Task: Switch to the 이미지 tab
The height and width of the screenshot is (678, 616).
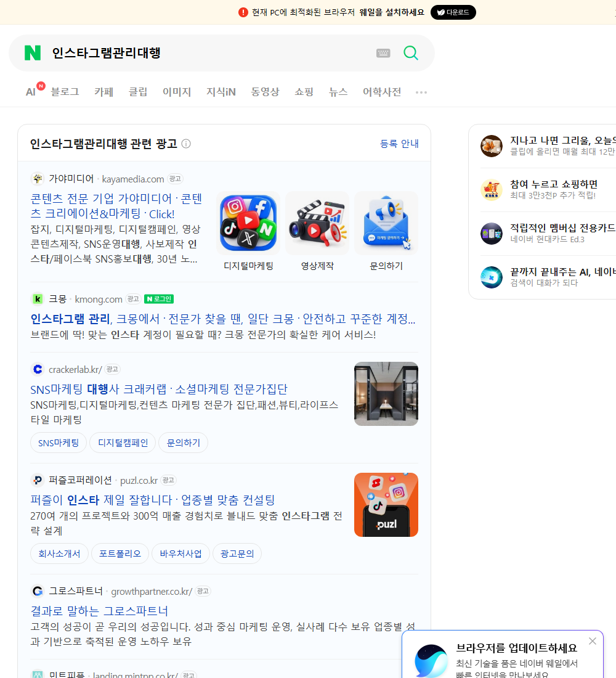Action: (x=177, y=92)
